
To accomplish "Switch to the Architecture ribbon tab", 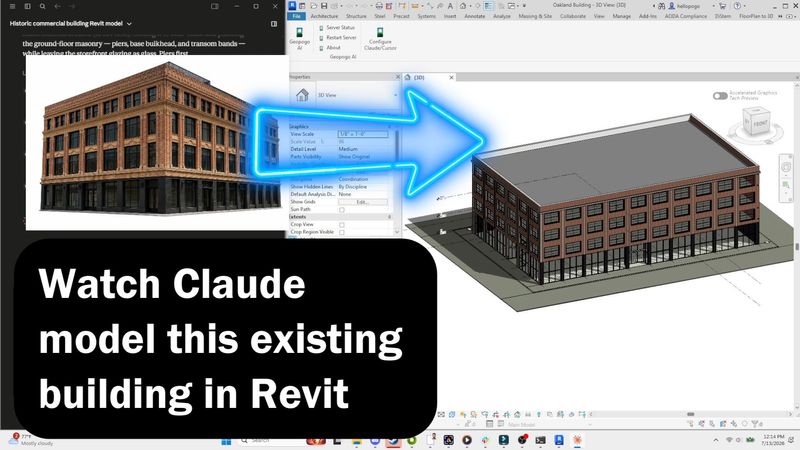I will pos(324,16).
